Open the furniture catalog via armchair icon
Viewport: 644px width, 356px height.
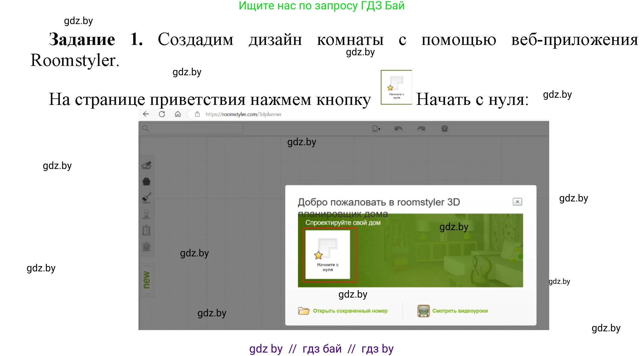147,181
